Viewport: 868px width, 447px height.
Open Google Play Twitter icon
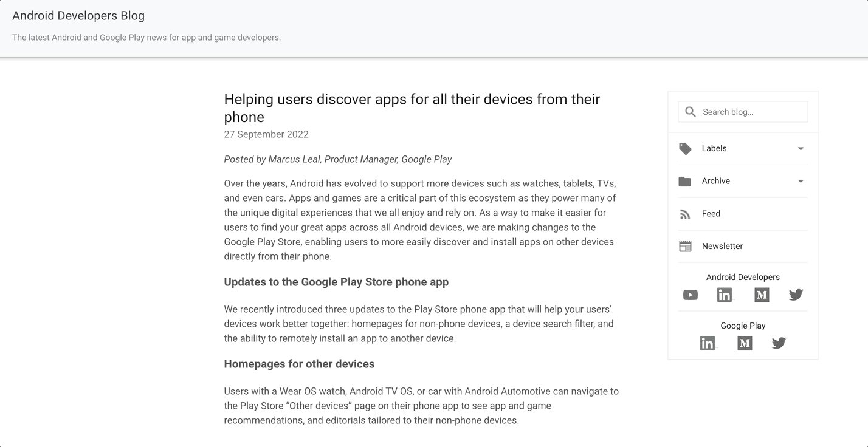click(779, 343)
